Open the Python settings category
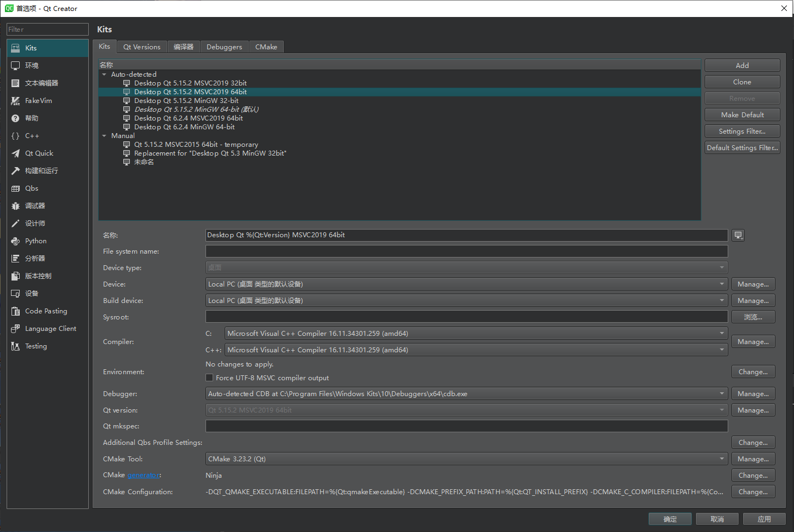Screen dimensions: 794x532 48,241
